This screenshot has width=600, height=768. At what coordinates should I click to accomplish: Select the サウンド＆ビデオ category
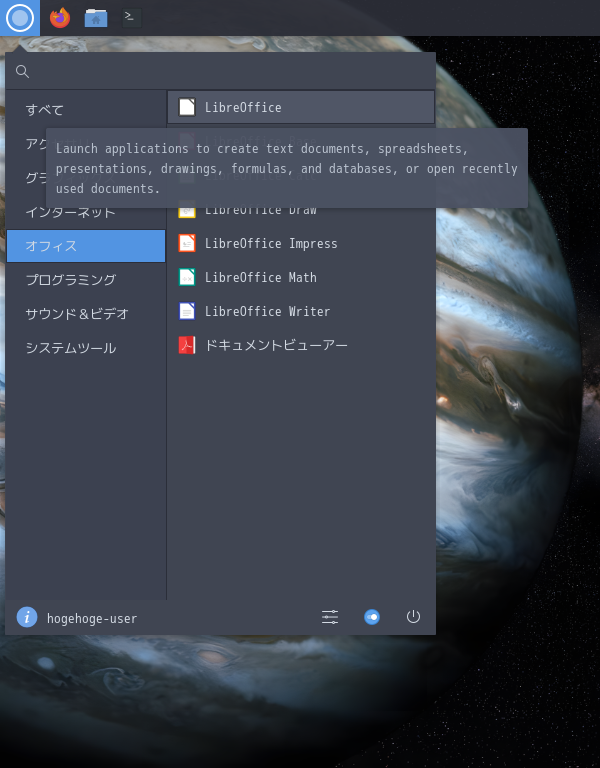coord(86,313)
